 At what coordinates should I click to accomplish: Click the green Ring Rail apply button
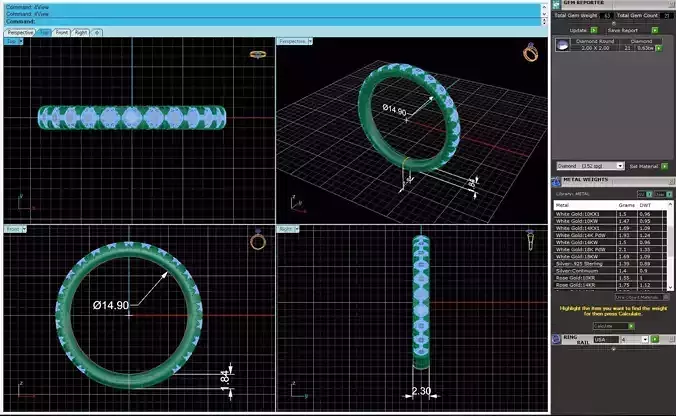(655, 340)
